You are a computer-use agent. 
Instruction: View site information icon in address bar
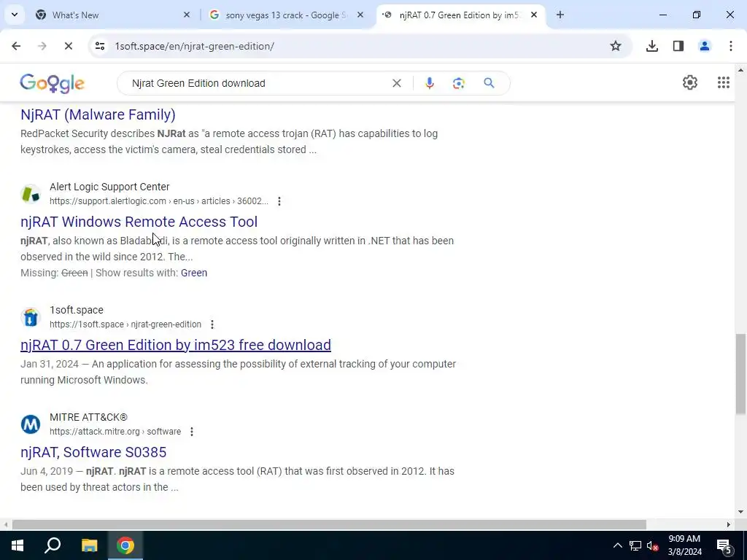coord(100,46)
